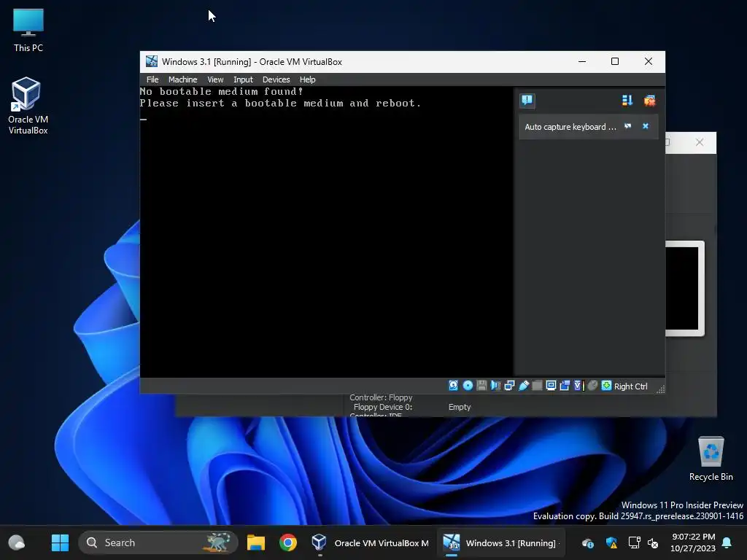Viewport: 747px width, 560px height.
Task: Dismiss the Auto capture keyboard notification
Action: pyautogui.click(x=646, y=126)
